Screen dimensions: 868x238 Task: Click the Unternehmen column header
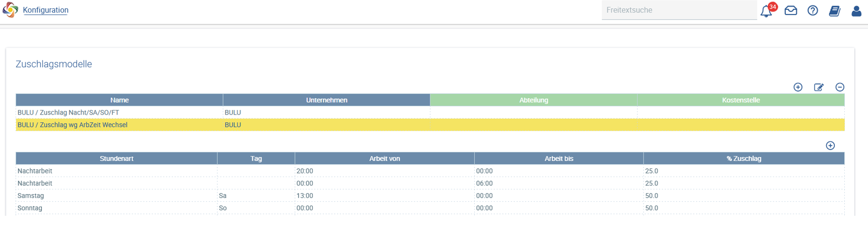pos(326,100)
